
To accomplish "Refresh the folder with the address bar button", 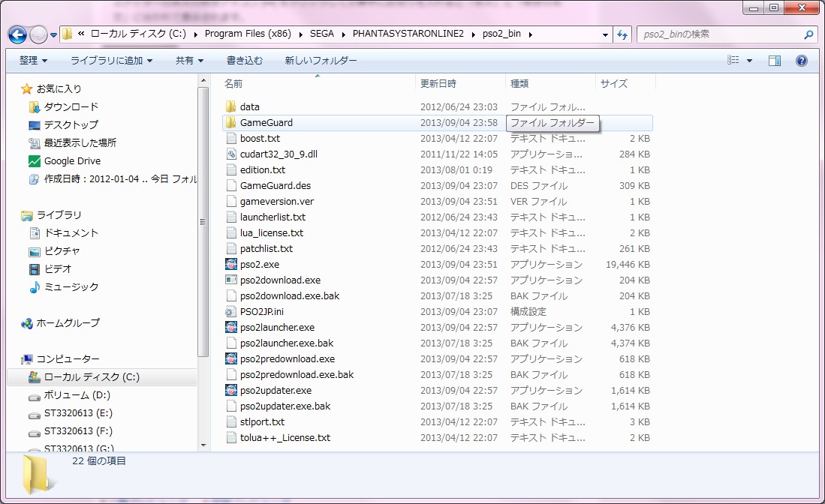I will point(623,34).
